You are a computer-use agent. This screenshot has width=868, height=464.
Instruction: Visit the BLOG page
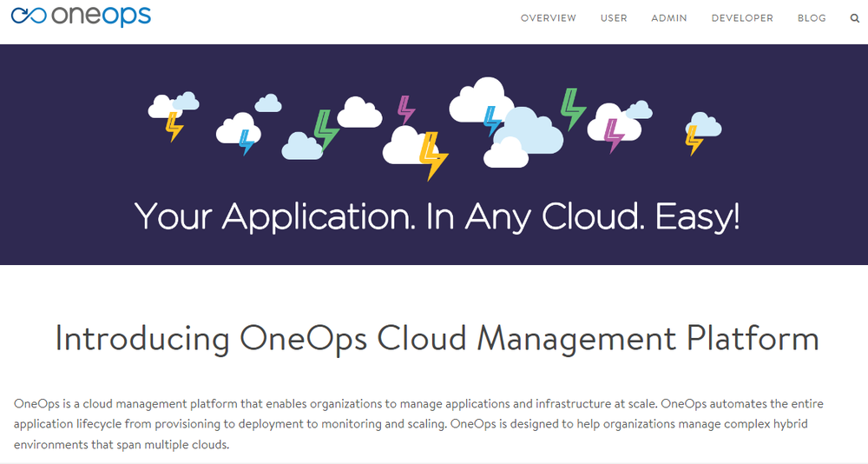click(812, 18)
